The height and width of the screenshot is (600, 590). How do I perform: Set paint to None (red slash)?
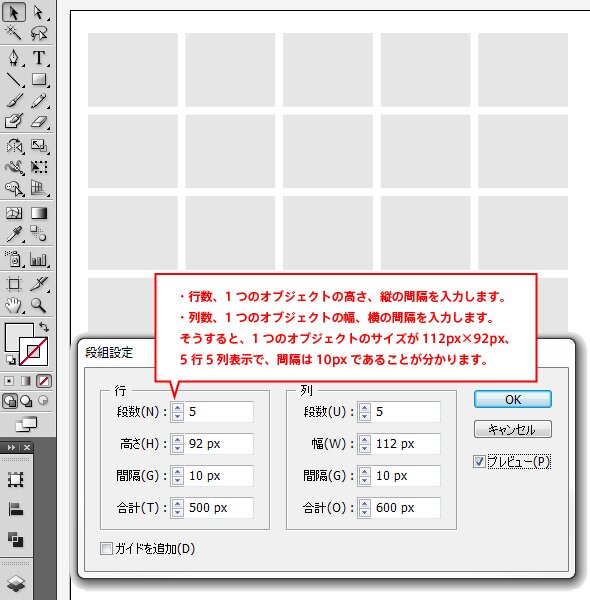(44, 381)
